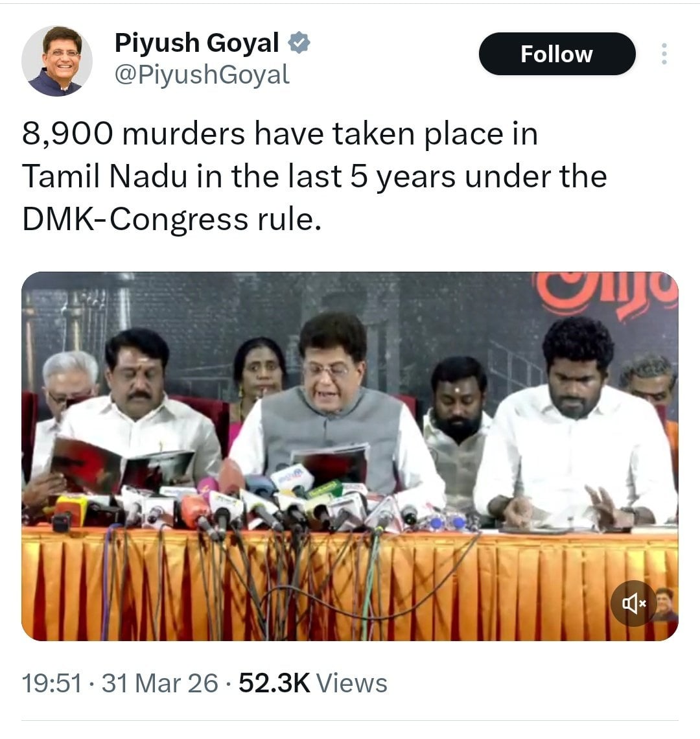Open profile via Piyush Goyal display name
This screenshot has width=700, height=739.
(x=196, y=43)
